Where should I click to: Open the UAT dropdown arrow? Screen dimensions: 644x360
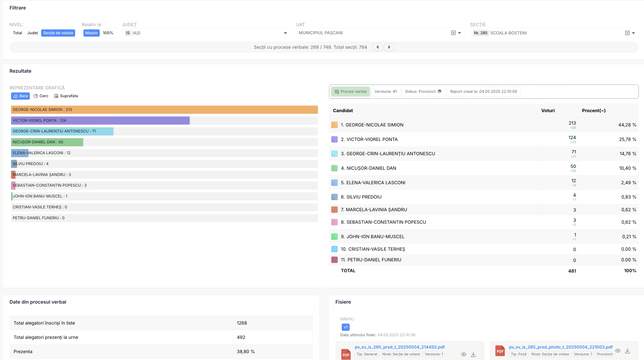pyautogui.click(x=460, y=33)
